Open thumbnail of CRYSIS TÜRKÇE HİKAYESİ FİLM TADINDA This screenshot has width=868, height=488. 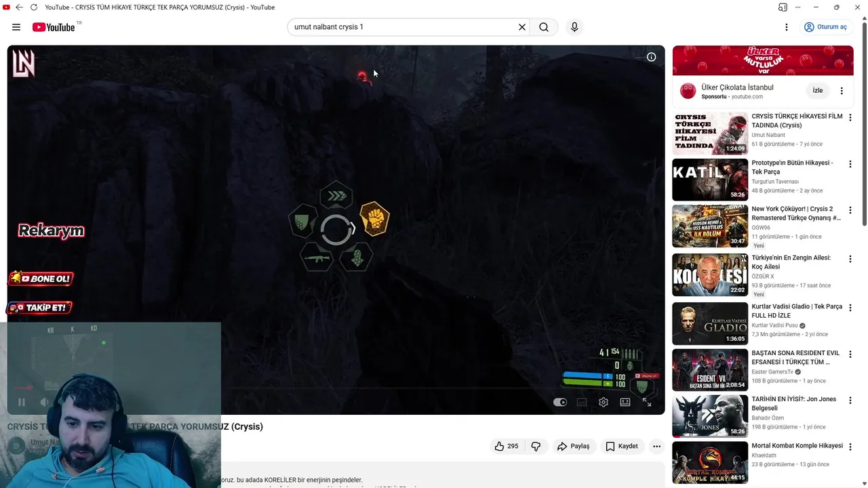click(710, 134)
